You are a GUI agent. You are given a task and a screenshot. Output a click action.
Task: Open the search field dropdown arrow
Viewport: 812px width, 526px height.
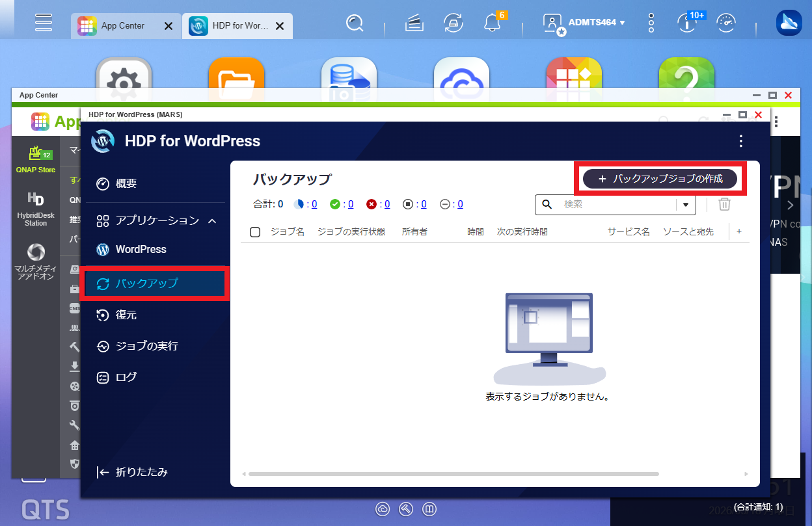click(685, 205)
